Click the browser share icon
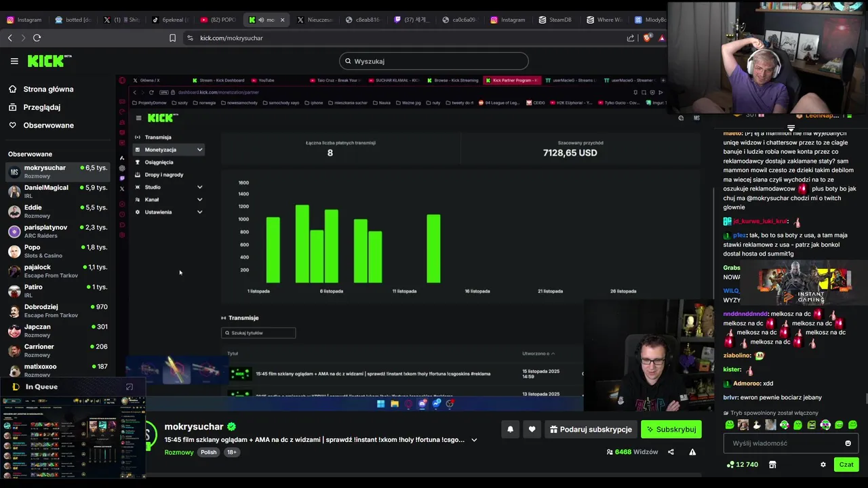This screenshot has width=868, height=488. (x=631, y=38)
